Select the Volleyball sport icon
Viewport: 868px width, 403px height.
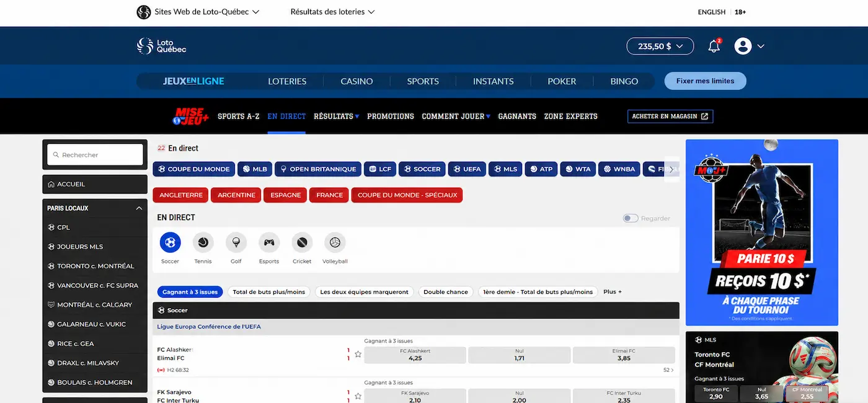(x=335, y=242)
